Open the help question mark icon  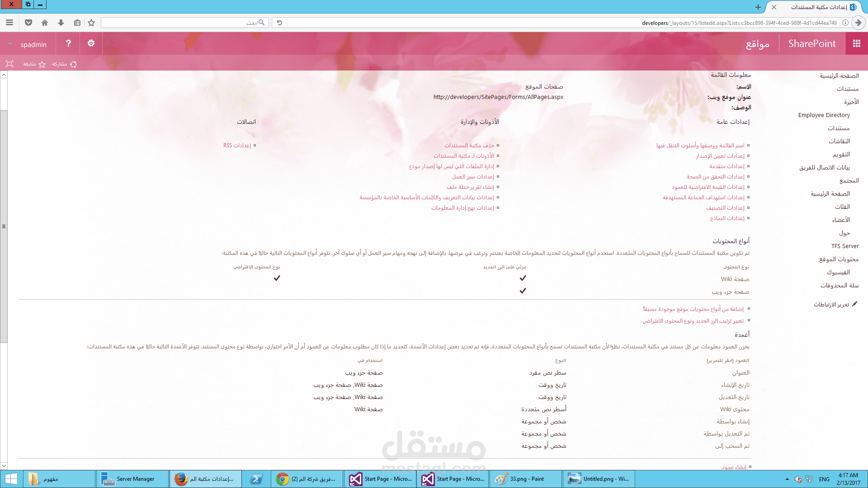pos(68,43)
